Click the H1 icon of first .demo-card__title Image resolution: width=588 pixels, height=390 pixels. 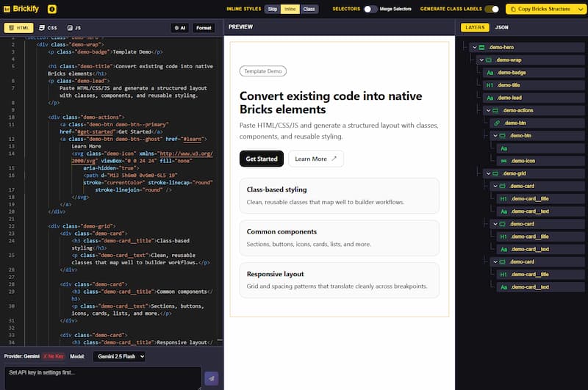click(x=503, y=199)
